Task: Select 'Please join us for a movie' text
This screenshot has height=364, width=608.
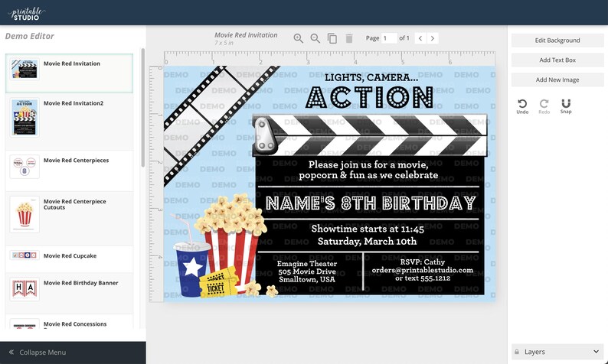Action: 368,165
